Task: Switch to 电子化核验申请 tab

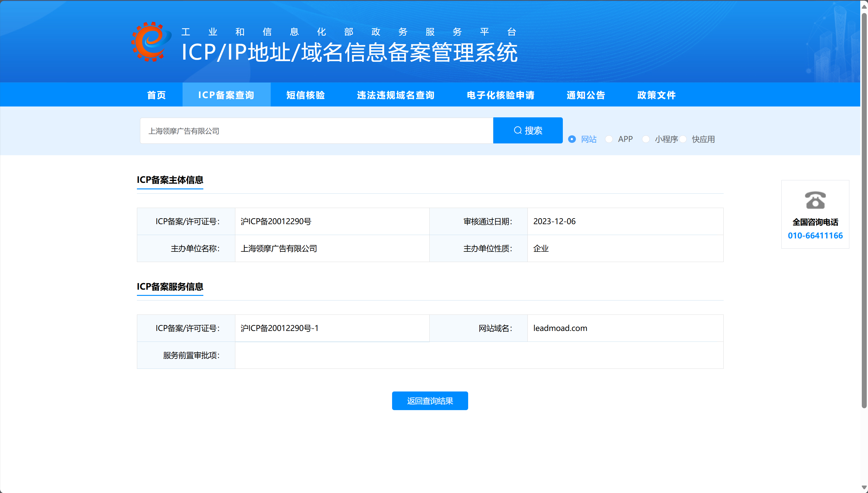Action: [x=501, y=95]
